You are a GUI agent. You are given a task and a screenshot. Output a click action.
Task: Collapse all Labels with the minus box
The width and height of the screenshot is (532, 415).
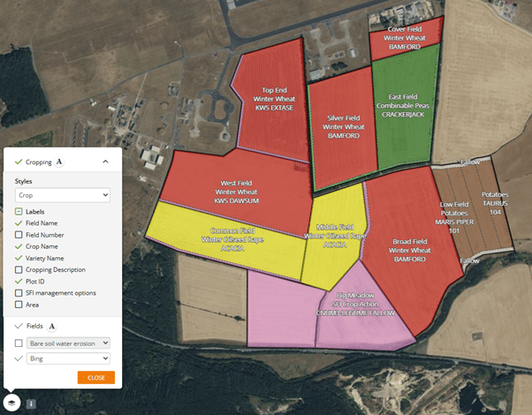(19, 212)
